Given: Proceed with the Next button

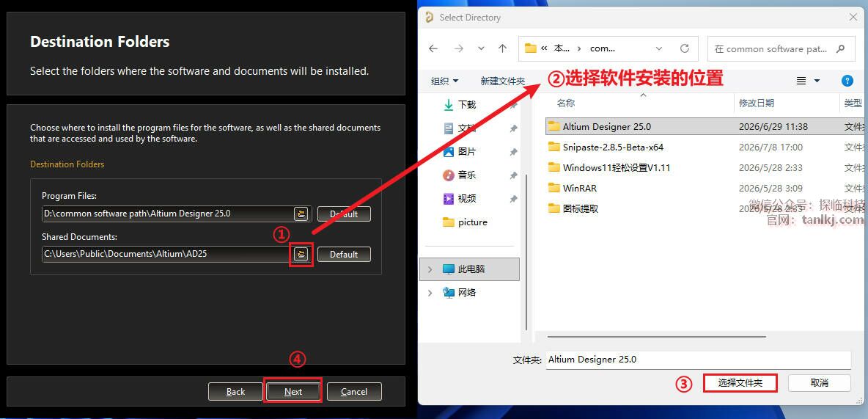Looking at the screenshot, I should click(x=293, y=391).
